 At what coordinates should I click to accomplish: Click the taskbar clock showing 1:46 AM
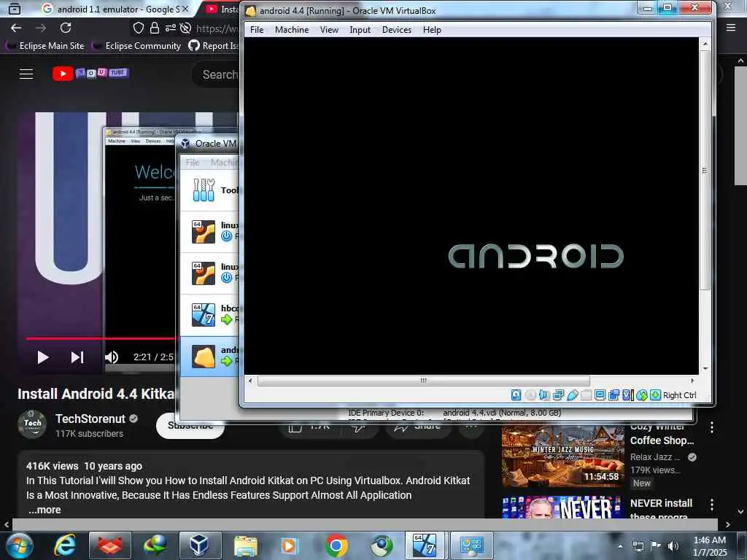coord(709,540)
